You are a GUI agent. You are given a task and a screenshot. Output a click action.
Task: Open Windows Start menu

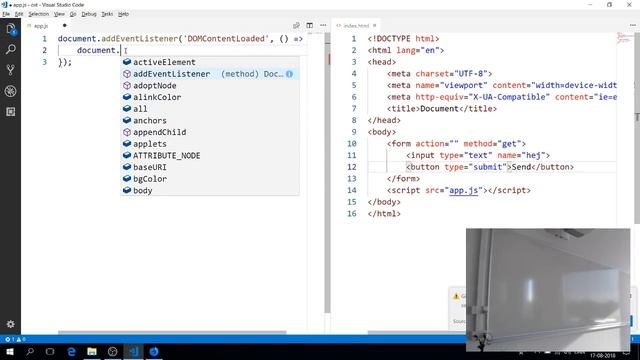[x=9, y=351]
